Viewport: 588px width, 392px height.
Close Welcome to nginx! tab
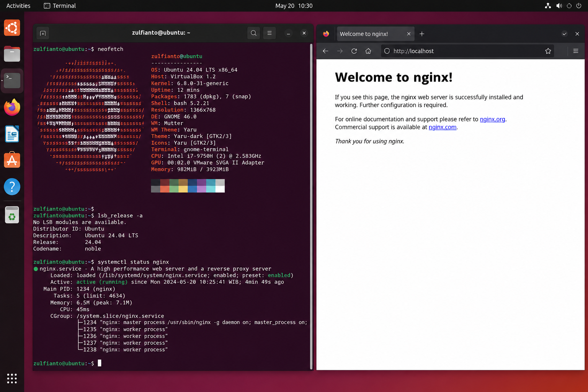click(409, 34)
